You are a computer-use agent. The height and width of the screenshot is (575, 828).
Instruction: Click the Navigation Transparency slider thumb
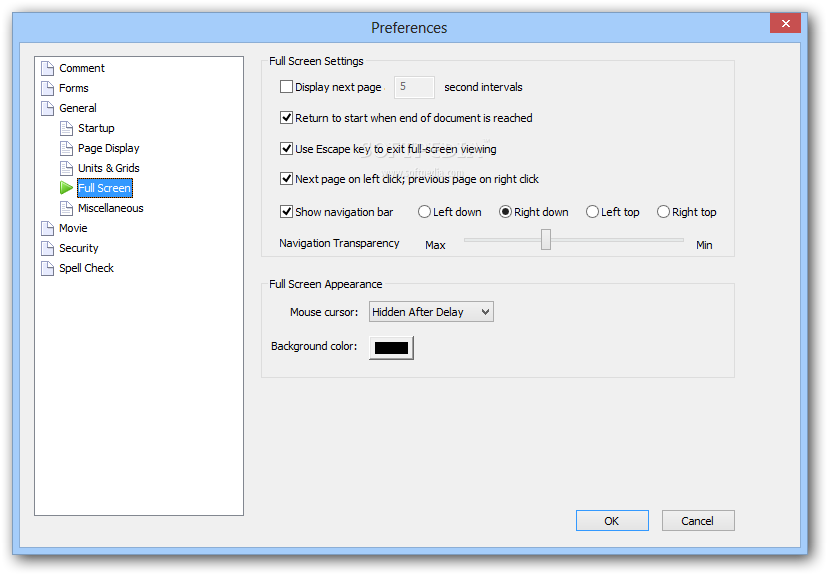pyautogui.click(x=546, y=239)
